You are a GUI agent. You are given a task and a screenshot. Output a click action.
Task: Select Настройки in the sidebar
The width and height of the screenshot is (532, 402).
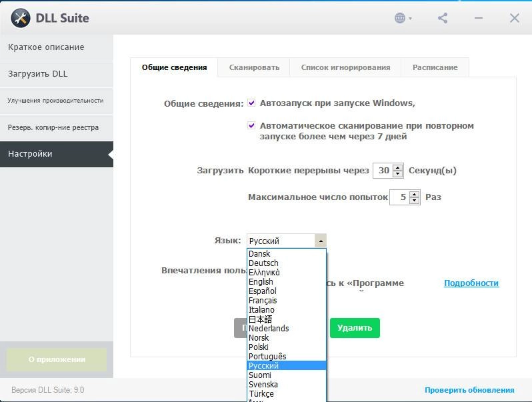(56, 154)
